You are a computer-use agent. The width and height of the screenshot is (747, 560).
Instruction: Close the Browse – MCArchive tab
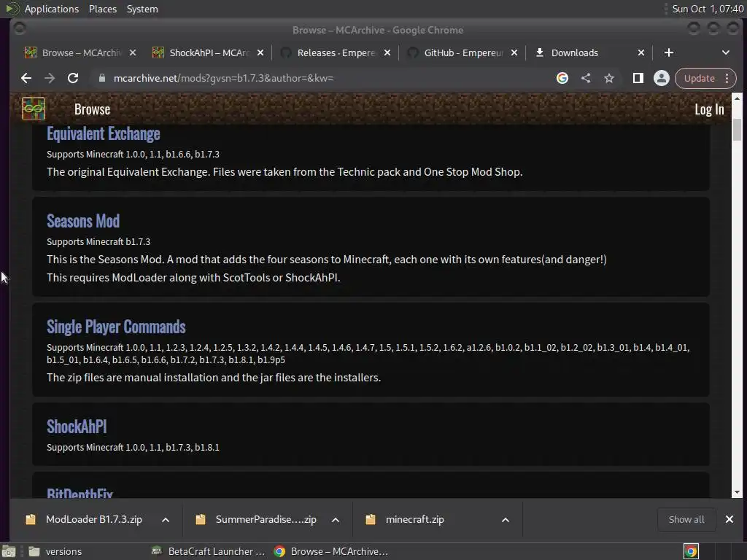click(x=133, y=52)
